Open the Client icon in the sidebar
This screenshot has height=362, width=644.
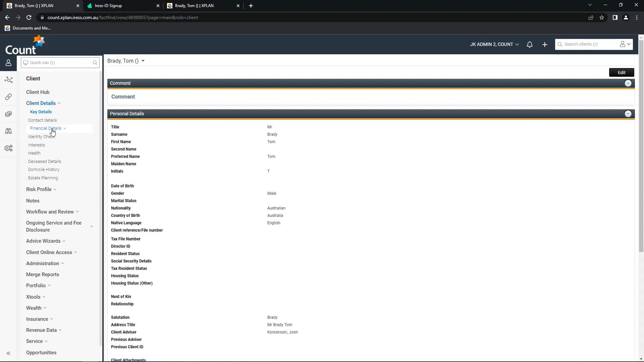[8, 63]
